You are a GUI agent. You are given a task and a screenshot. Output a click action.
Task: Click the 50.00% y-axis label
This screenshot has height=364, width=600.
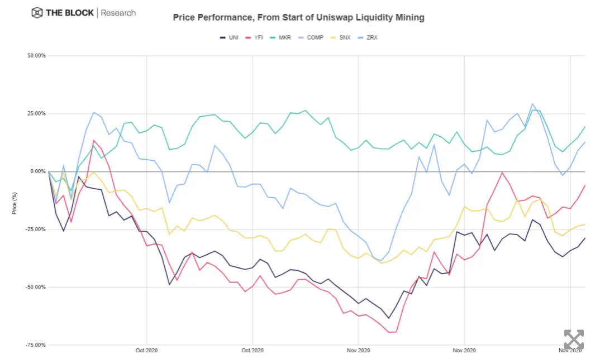tap(36, 56)
